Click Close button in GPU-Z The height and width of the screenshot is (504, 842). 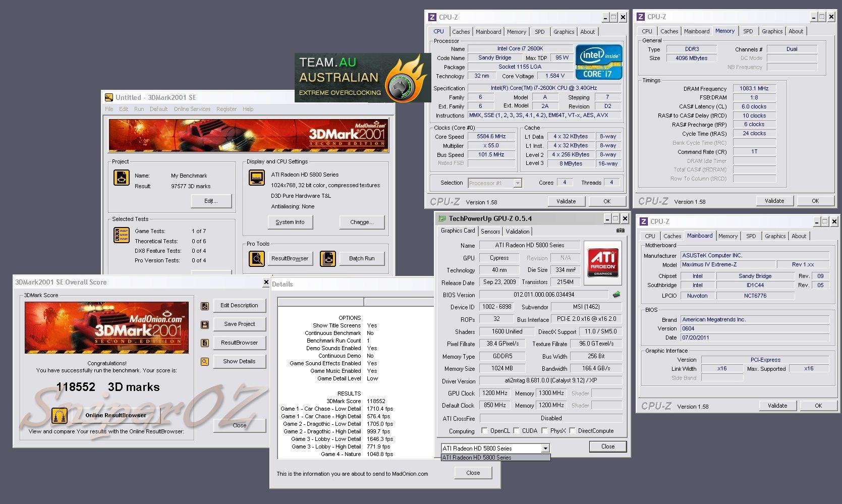[x=608, y=446]
